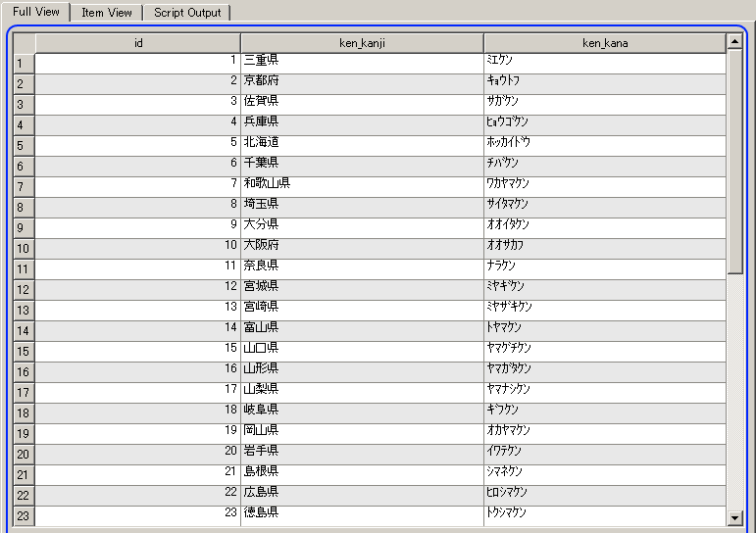
Task: Select the kana cell ｲﾜﾃｹﾝ
Action: (x=605, y=455)
